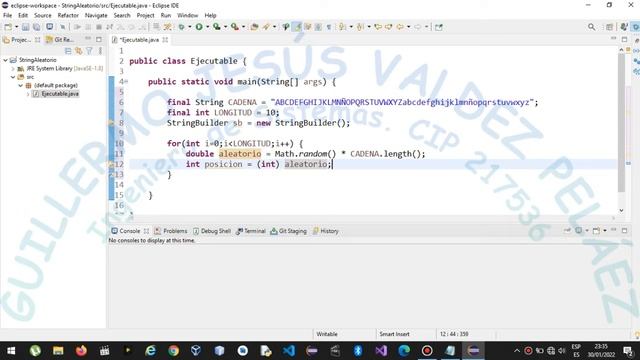Click the editor vertical scrollbar
This screenshot has height=360, width=640.
pyautogui.click(x=621, y=122)
